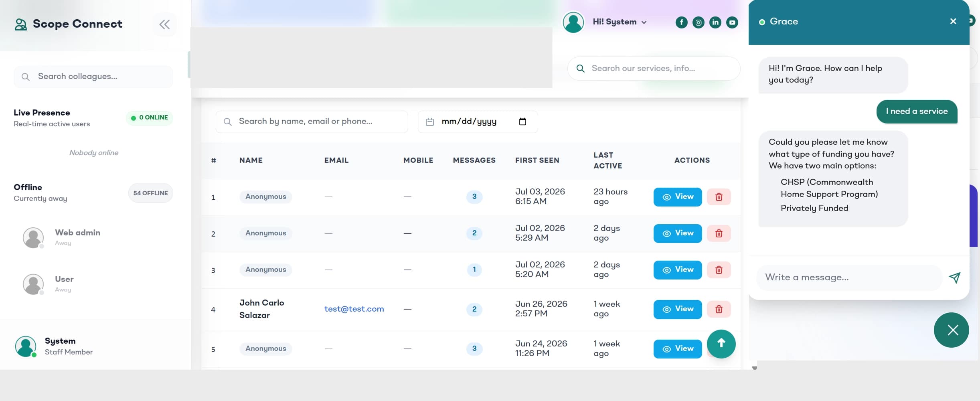Viewport: 980px width, 401px height.
Task: Dismiss the chat with round X button
Action: 951,330
